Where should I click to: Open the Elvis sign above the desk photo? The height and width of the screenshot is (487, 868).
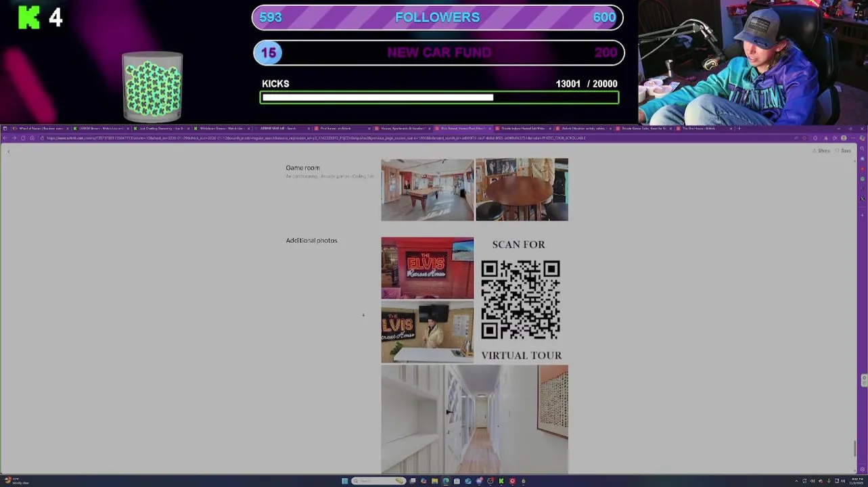point(427,332)
